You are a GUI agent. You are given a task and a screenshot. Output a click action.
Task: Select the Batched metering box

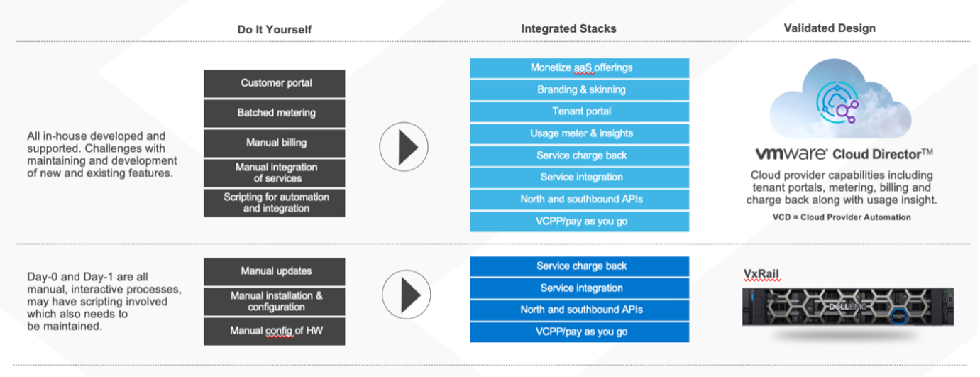[275, 113]
